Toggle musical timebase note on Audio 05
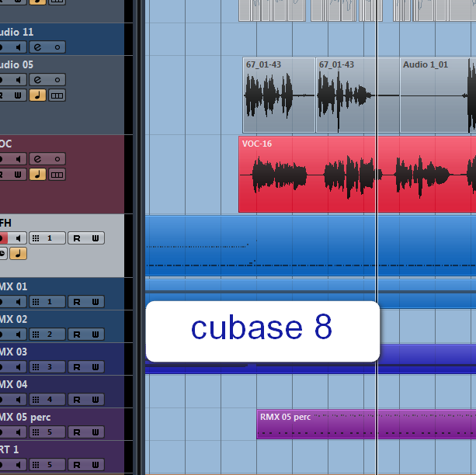Screen dimensions: 476x475 tap(37, 95)
